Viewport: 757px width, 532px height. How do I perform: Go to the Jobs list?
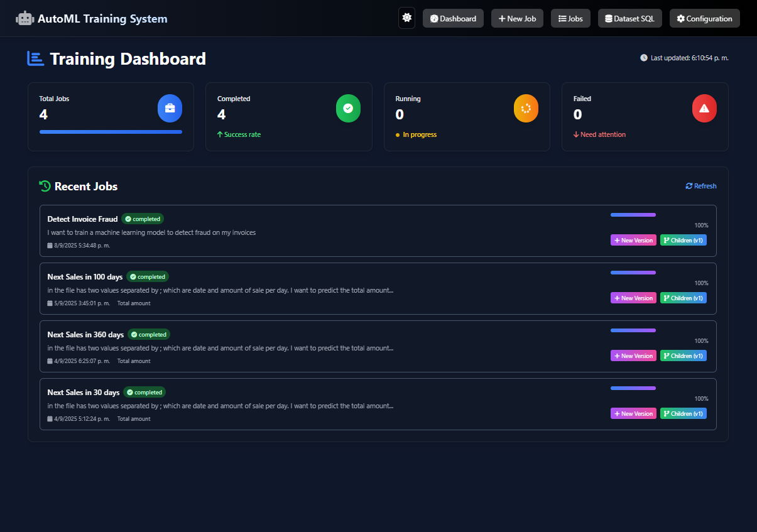click(x=570, y=19)
